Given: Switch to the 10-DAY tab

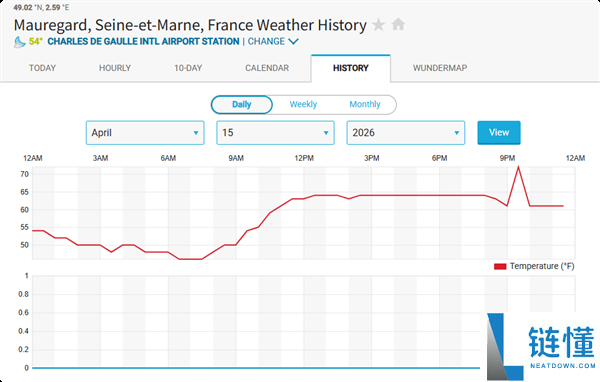Looking at the screenshot, I should (x=188, y=68).
